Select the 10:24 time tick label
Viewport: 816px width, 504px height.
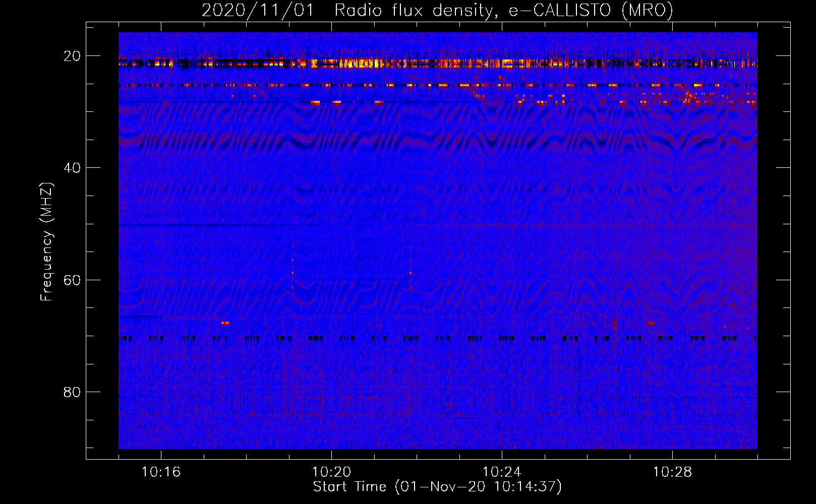click(x=502, y=472)
